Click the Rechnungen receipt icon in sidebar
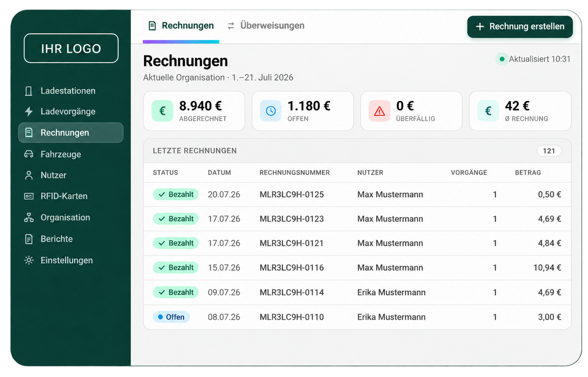588x377 pixels. click(x=29, y=132)
